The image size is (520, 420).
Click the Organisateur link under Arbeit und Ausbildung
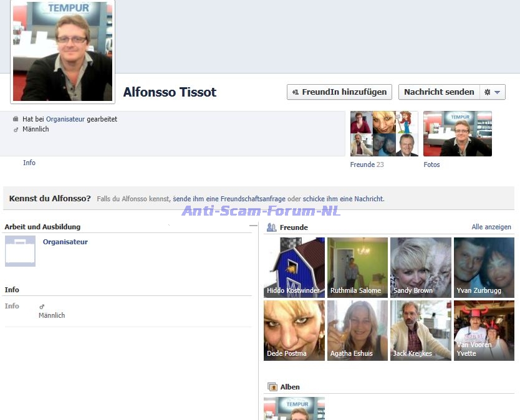point(65,242)
